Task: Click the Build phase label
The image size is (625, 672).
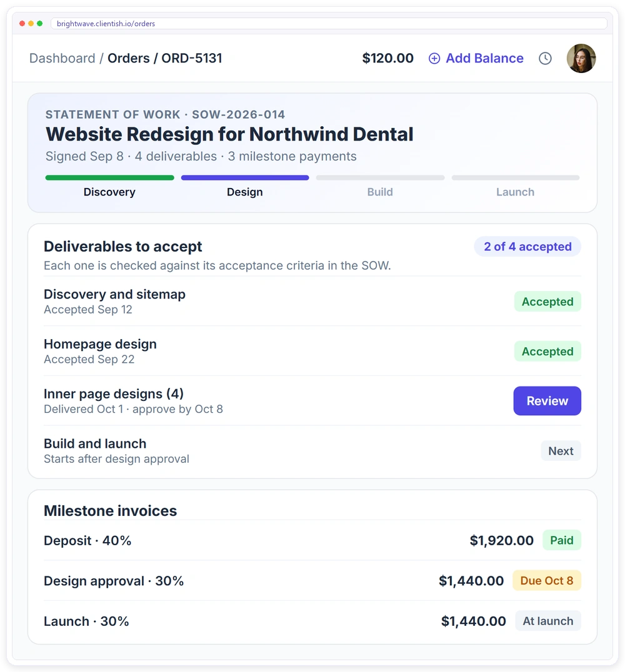Action: [380, 192]
